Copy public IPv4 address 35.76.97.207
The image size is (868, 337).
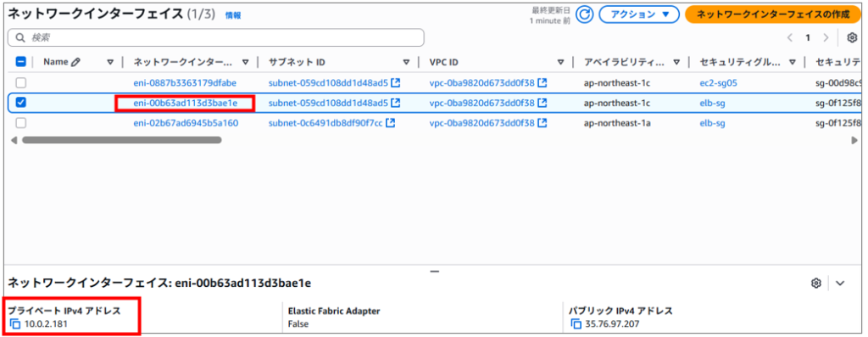click(576, 324)
